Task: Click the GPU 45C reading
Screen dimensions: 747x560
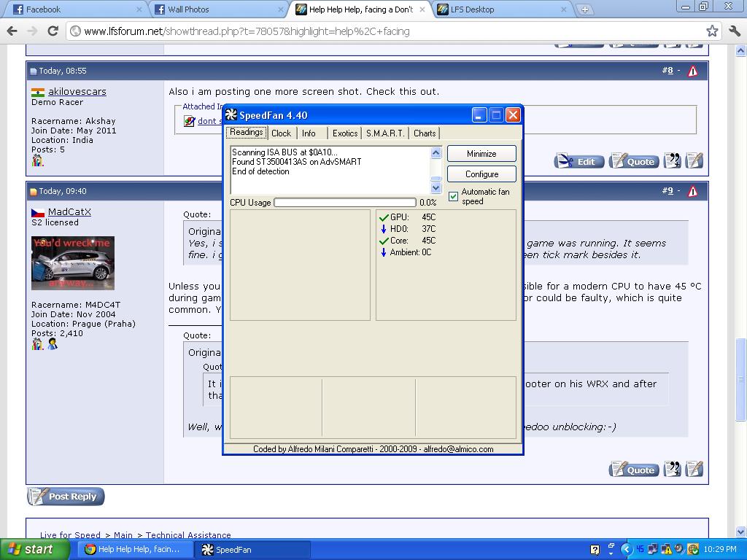Action: click(x=408, y=217)
